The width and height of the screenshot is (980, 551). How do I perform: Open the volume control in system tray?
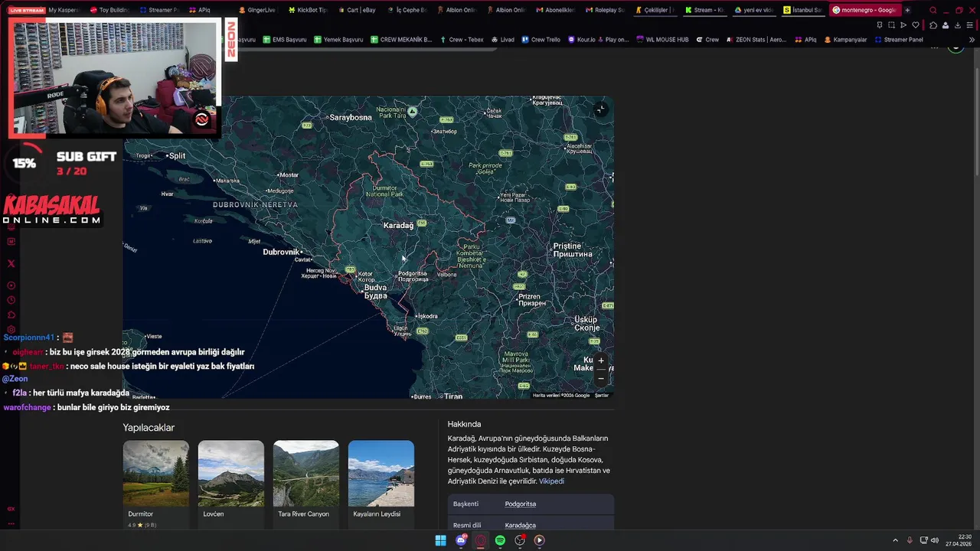[x=935, y=540]
